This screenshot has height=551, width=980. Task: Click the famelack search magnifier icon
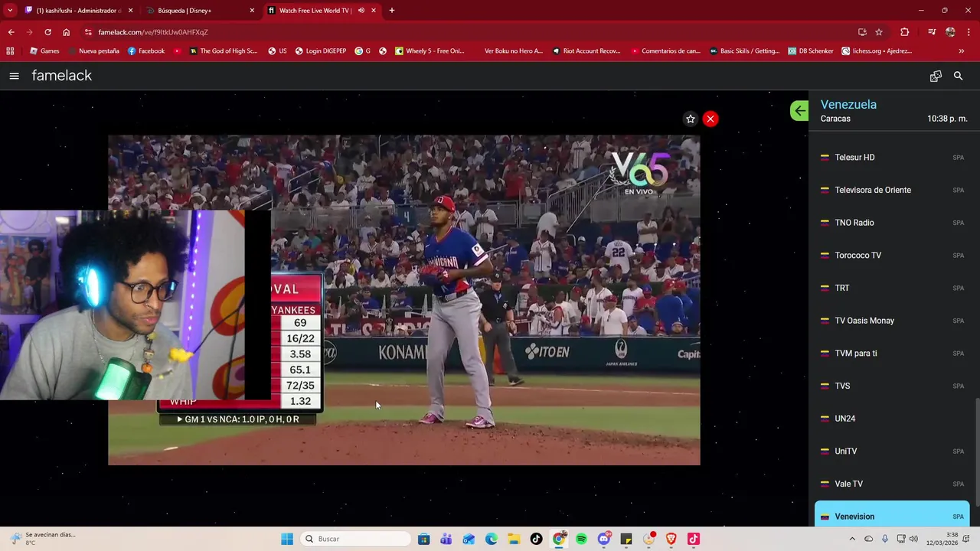958,76
